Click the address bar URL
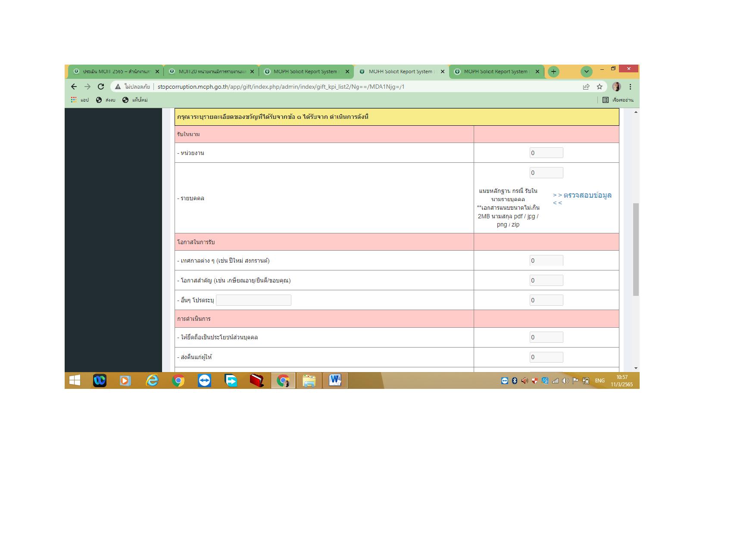This screenshot has width=756, height=534. 281,87
